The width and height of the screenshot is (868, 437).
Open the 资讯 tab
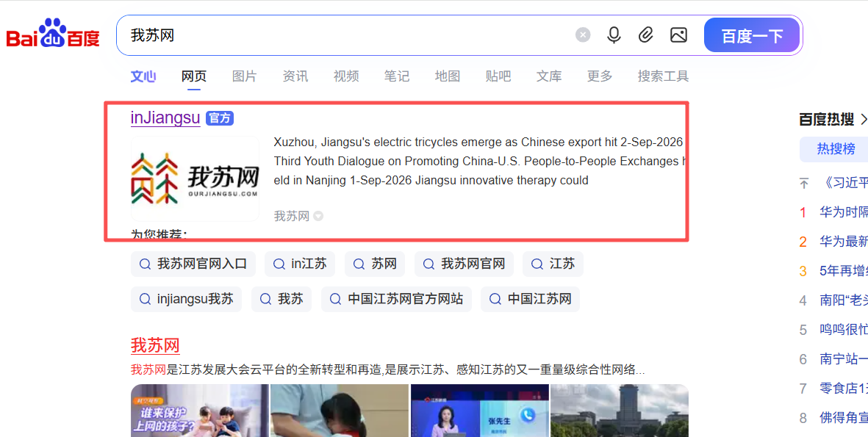[295, 76]
